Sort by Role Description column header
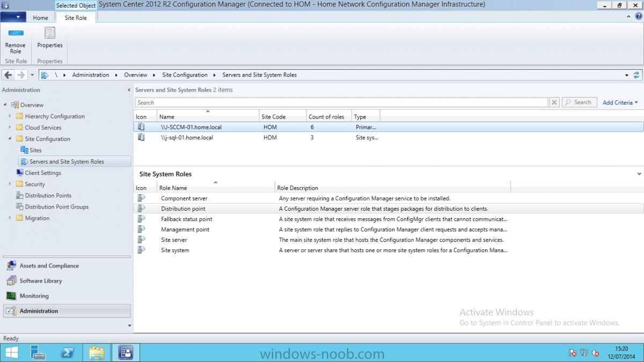 point(392,188)
